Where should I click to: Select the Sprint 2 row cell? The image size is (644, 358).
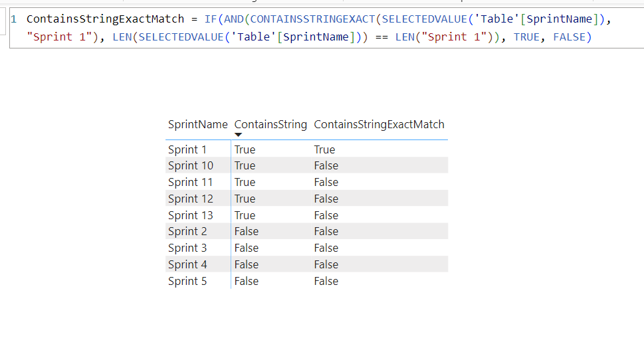pyautogui.click(x=187, y=232)
